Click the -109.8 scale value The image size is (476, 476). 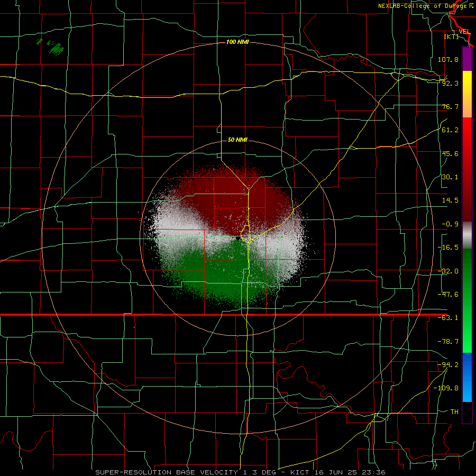pyautogui.click(x=446, y=388)
